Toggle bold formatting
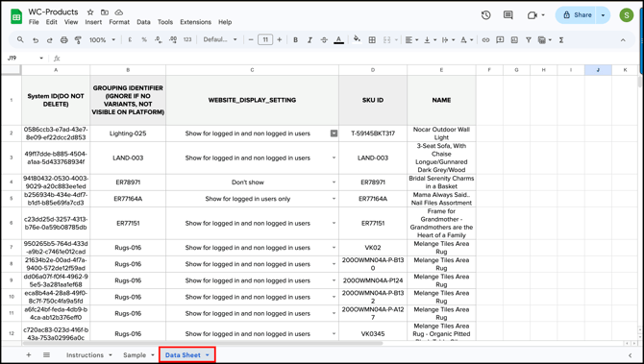The height and width of the screenshot is (364, 644). [x=295, y=39]
